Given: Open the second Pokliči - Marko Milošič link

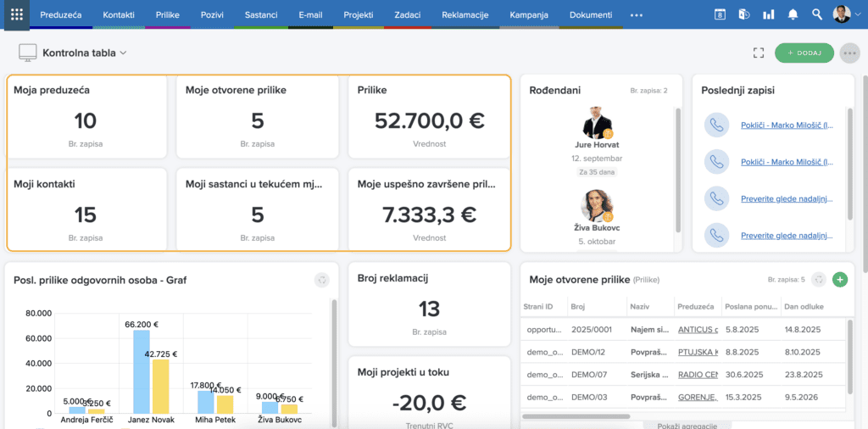Looking at the screenshot, I should coord(787,162).
